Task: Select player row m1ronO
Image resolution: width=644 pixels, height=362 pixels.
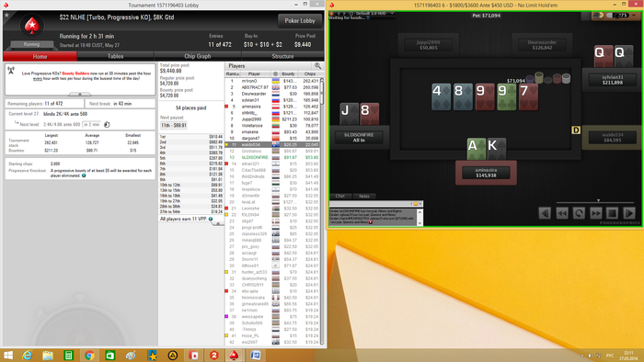Action: click(272, 81)
